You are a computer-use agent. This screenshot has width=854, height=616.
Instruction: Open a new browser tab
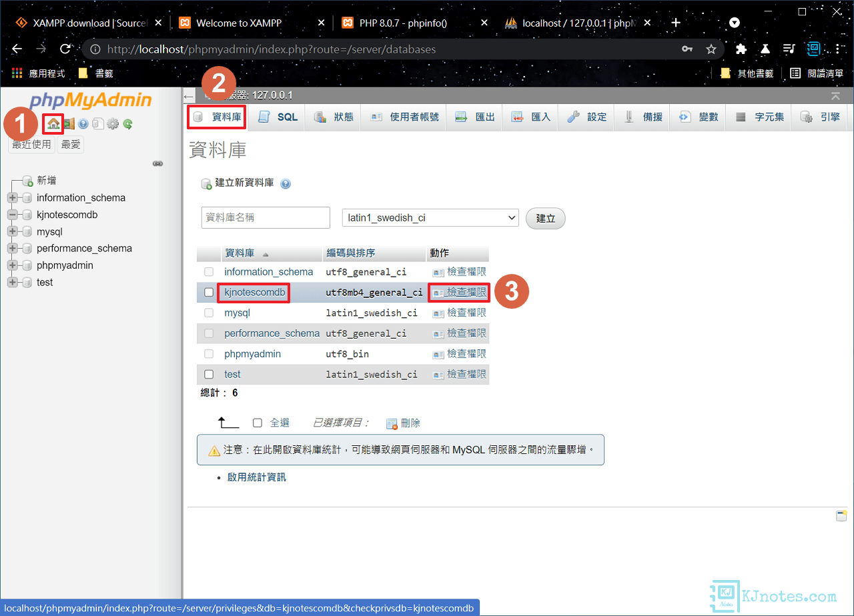[x=676, y=23]
